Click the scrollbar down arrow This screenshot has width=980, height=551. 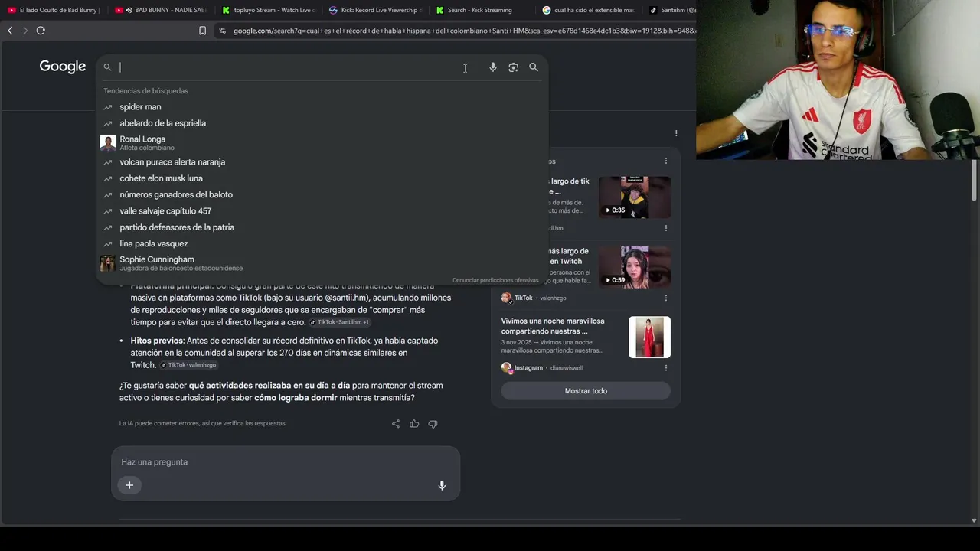pos(974,520)
